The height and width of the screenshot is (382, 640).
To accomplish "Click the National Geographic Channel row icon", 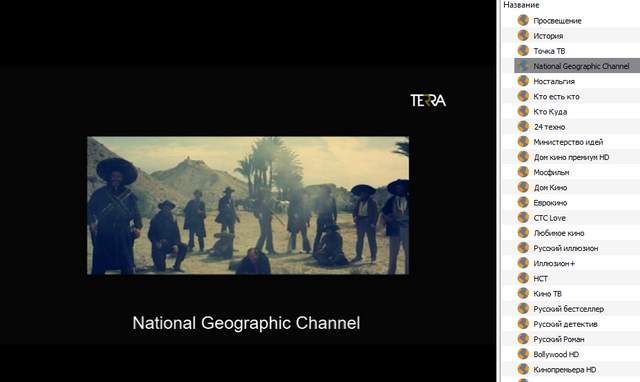I will [x=523, y=65].
